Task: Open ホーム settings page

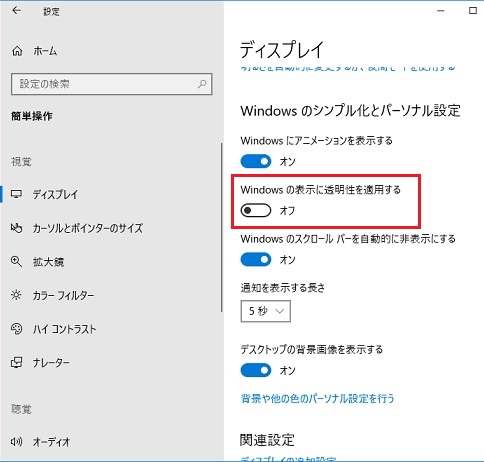Action: [45, 51]
